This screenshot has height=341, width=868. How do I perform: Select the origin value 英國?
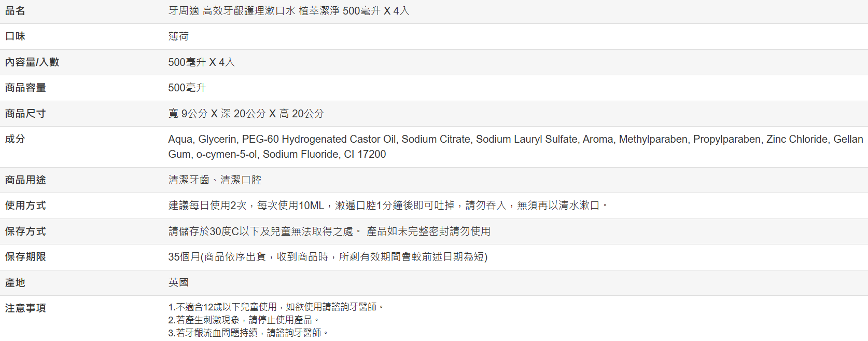tap(178, 282)
